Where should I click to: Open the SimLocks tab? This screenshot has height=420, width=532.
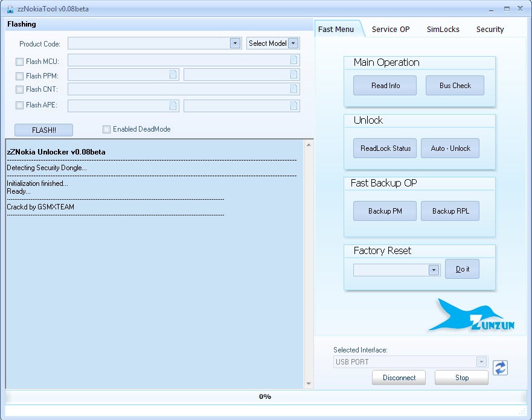coord(443,29)
